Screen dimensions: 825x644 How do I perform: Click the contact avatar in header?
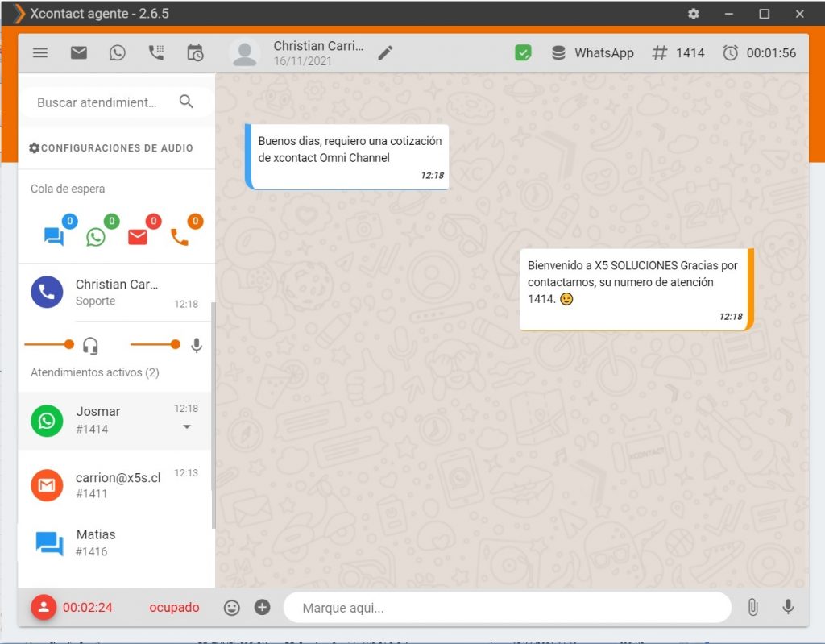245,53
